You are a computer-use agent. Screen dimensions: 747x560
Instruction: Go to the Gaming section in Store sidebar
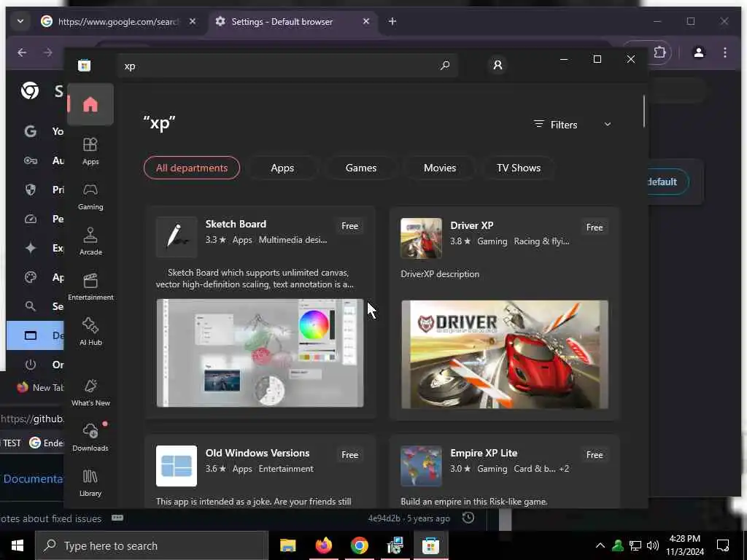pyautogui.click(x=90, y=195)
